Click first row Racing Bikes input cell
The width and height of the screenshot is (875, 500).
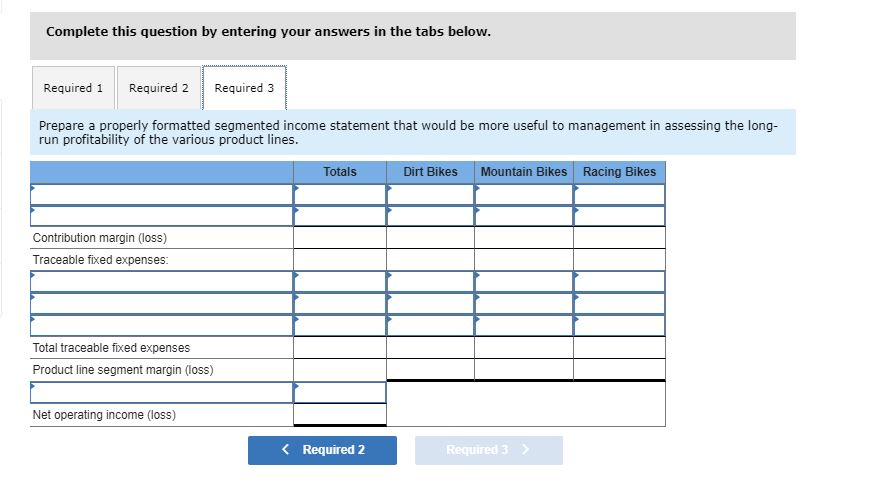point(619,194)
